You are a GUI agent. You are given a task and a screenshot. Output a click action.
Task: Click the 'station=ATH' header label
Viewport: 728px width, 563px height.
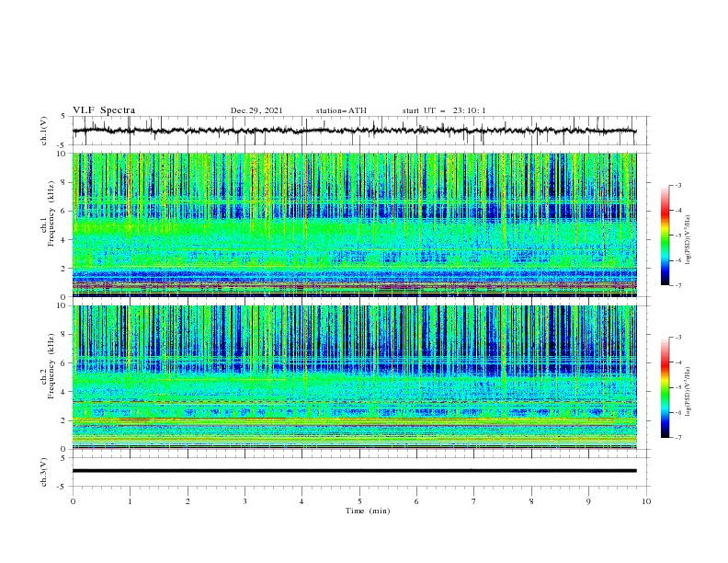pos(341,110)
